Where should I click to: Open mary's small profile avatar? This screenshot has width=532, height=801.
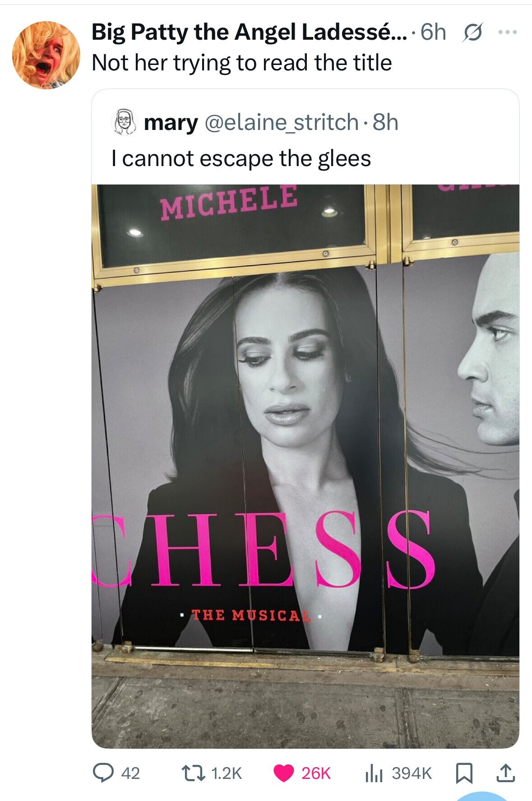(124, 122)
